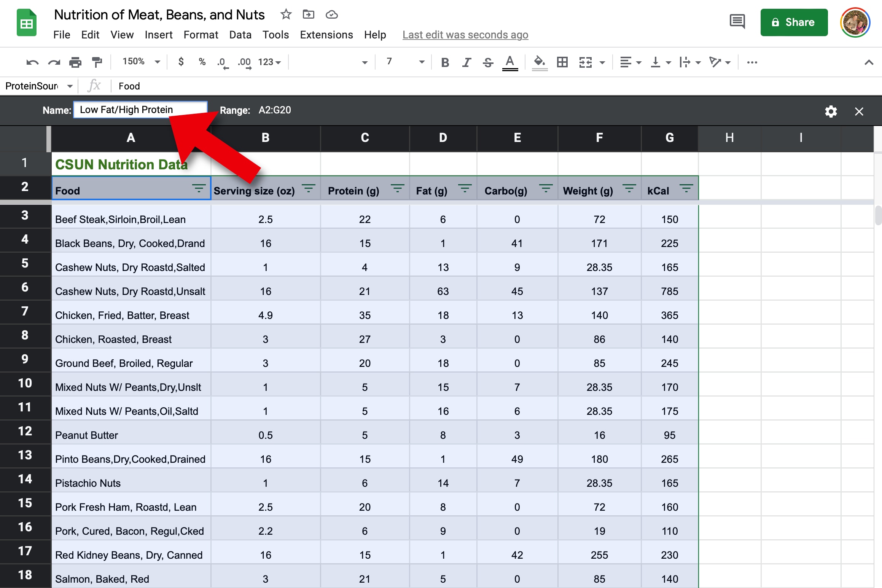Click the Print icon

(75, 62)
